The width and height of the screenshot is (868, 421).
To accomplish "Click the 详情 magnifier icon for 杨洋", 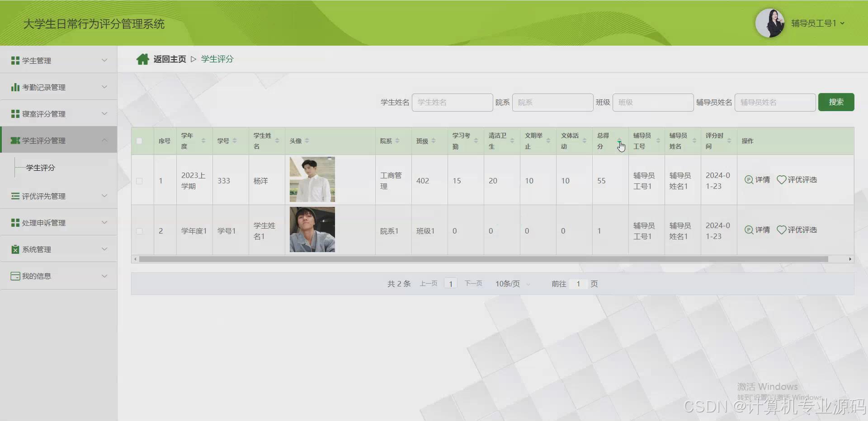I will [749, 180].
